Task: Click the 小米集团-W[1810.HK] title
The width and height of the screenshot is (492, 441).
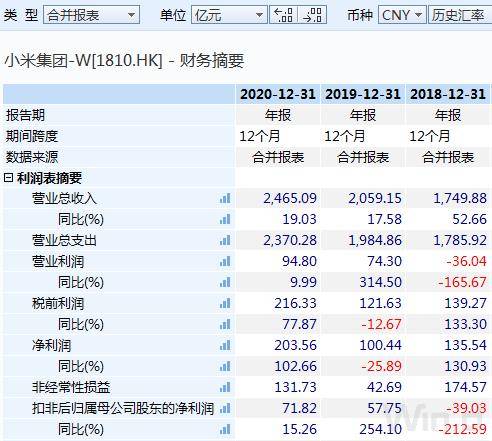Action: [83, 61]
